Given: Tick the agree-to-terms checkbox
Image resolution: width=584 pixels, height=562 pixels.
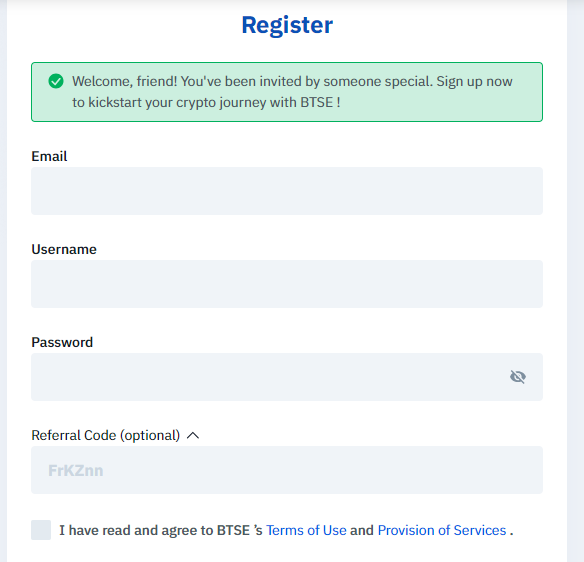Looking at the screenshot, I should pyautogui.click(x=41, y=530).
